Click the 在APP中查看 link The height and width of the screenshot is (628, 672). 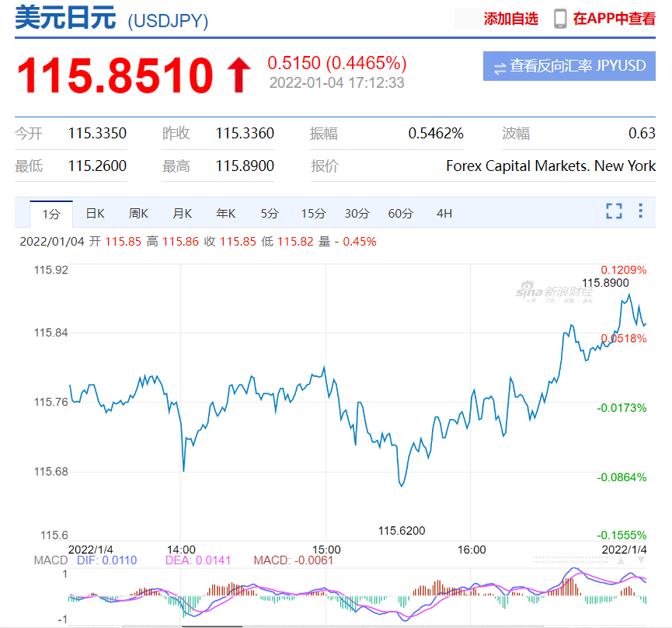coord(615,19)
